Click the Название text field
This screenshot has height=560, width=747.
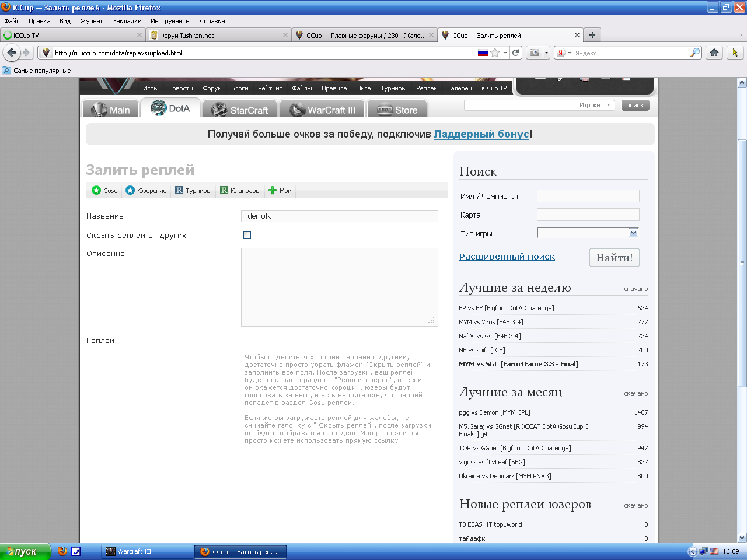point(340,216)
